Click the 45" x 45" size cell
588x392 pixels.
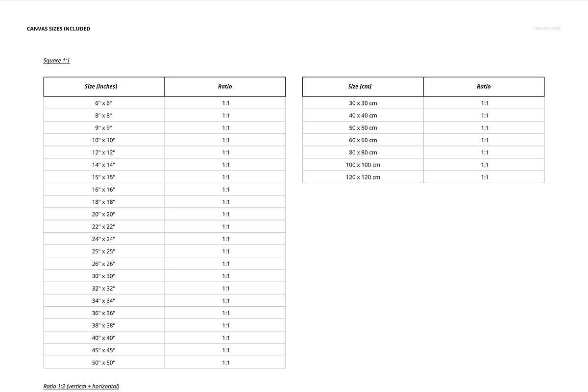click(x=103, y=350)
